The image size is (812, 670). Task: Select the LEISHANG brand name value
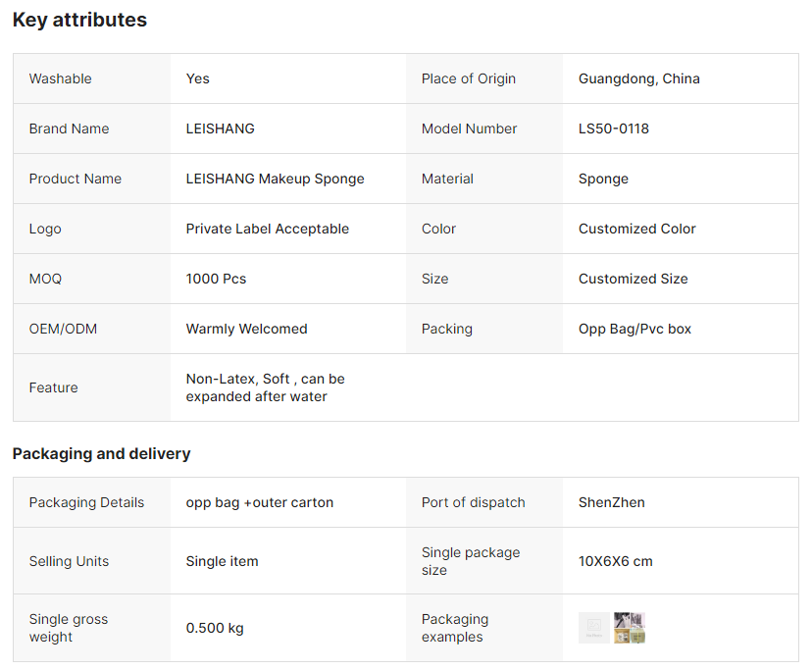pos(220,129)
